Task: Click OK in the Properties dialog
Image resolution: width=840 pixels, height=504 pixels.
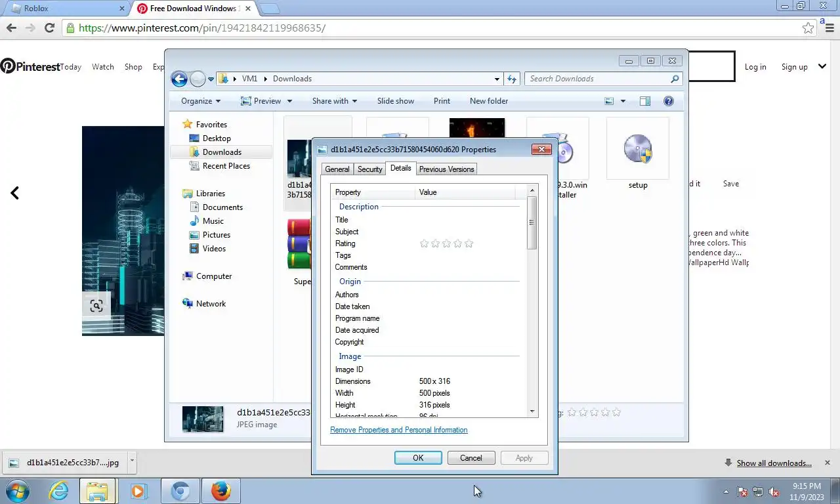Action: pos(418,458)
